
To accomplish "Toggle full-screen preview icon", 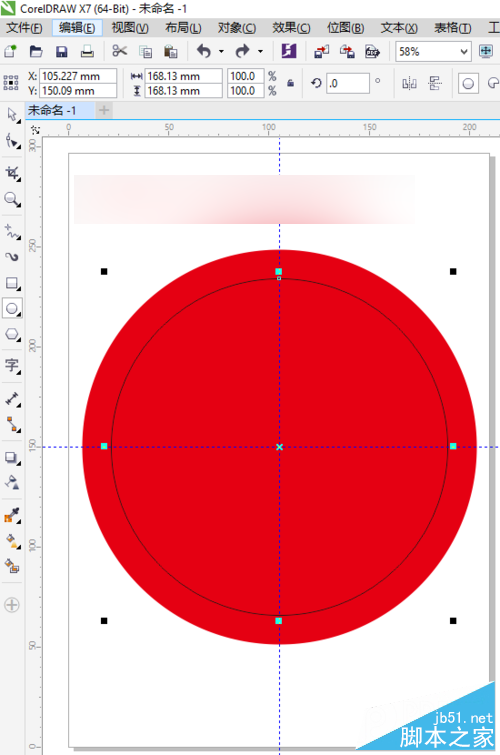I will click(486, 51).
